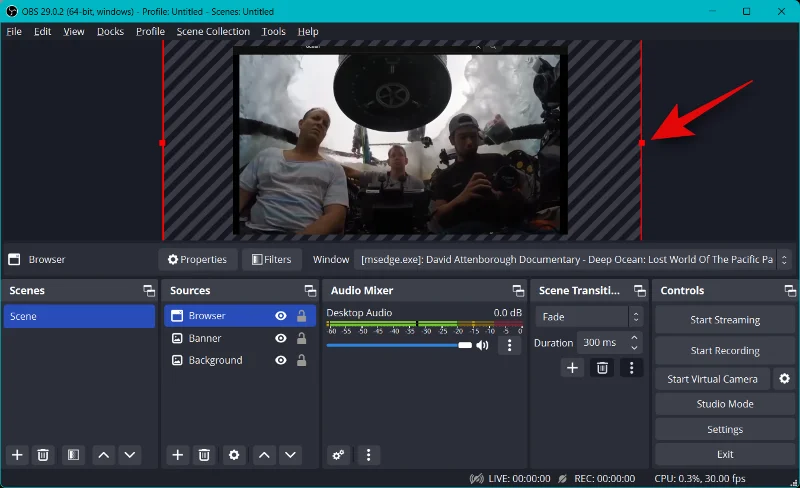Click the Browser window icon in toolbar
800x488 pixels.
[x=14, y=259]
